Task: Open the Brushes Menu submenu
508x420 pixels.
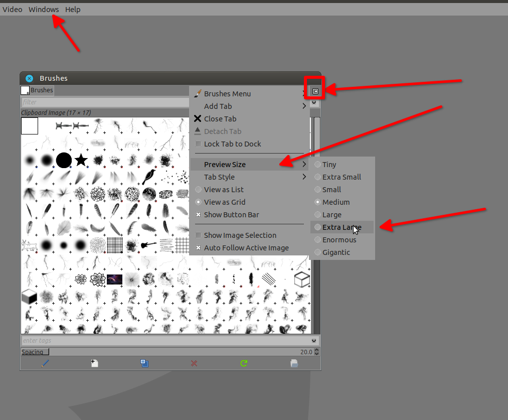Action: tap(250, 94)
